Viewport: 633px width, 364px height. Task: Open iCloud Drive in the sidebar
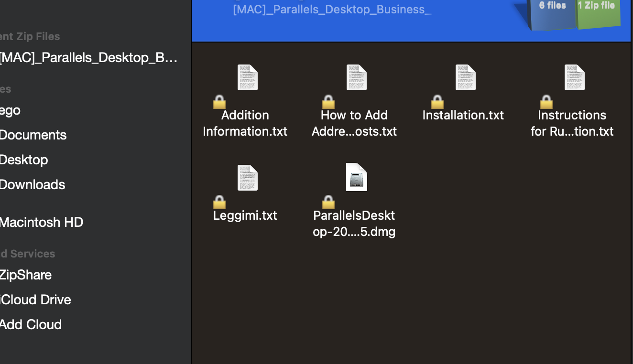click(x=35, y=300)
